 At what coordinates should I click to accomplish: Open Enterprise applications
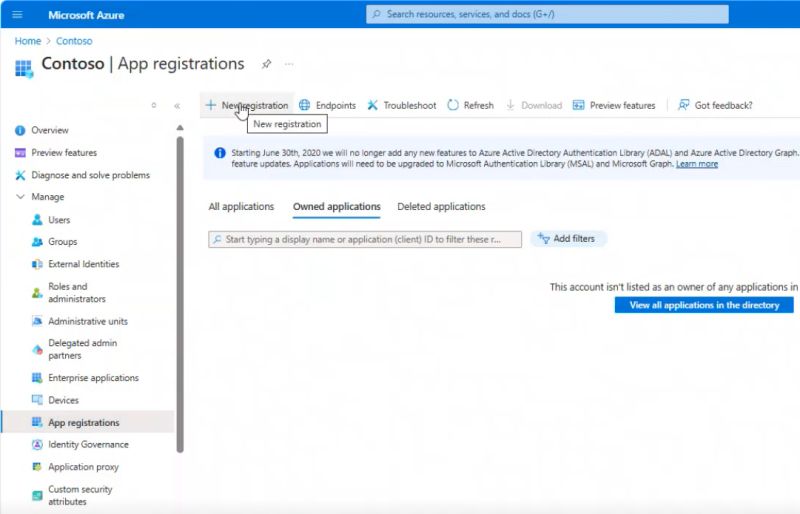point(93,378)
